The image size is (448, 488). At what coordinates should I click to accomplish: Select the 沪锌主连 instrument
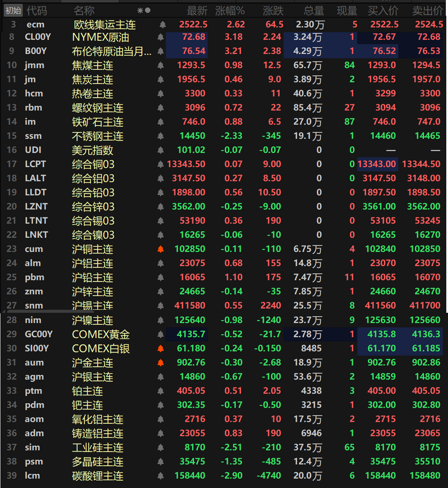(x=92, y=291)
